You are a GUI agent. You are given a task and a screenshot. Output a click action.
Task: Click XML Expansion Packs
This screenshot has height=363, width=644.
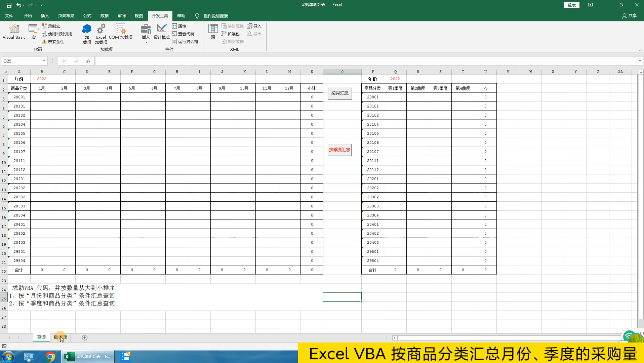tap(231, 34)
